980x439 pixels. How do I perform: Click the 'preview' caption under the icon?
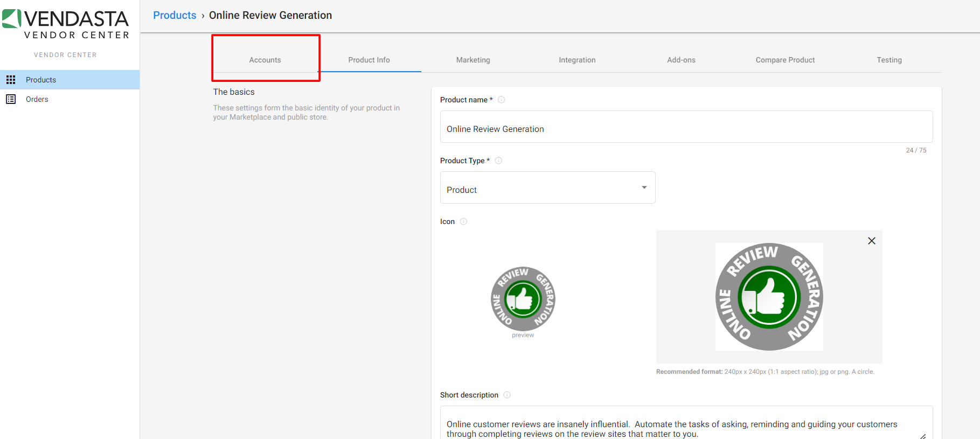(x=523, y=335)
